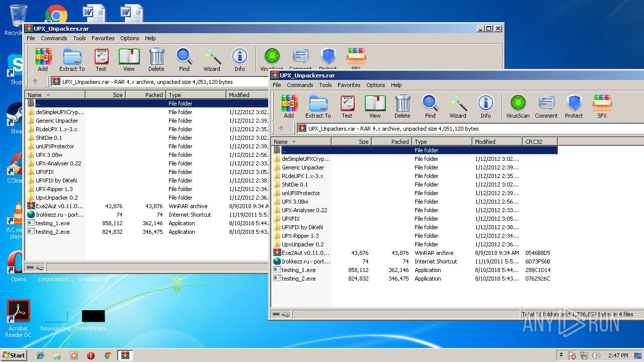Click drive/key status icon in front window
644x362 pixels.
[x=281, y=314]
